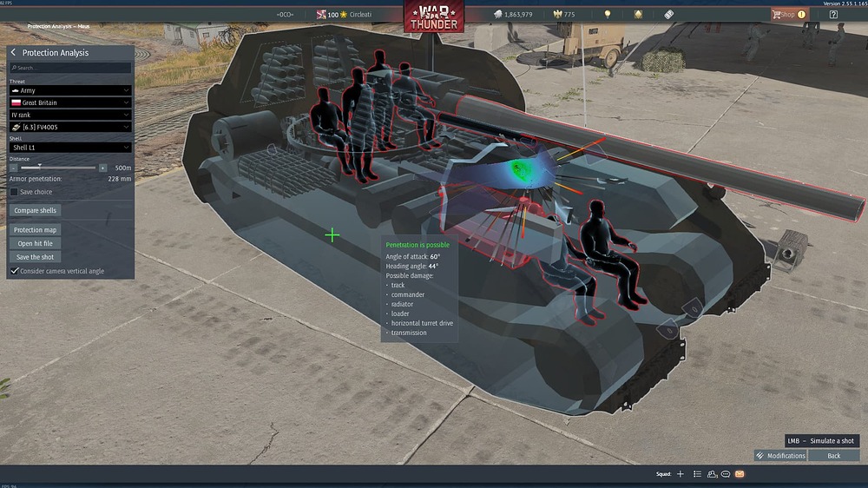Expand the IV rank dropdown

(x=70, y=115)
